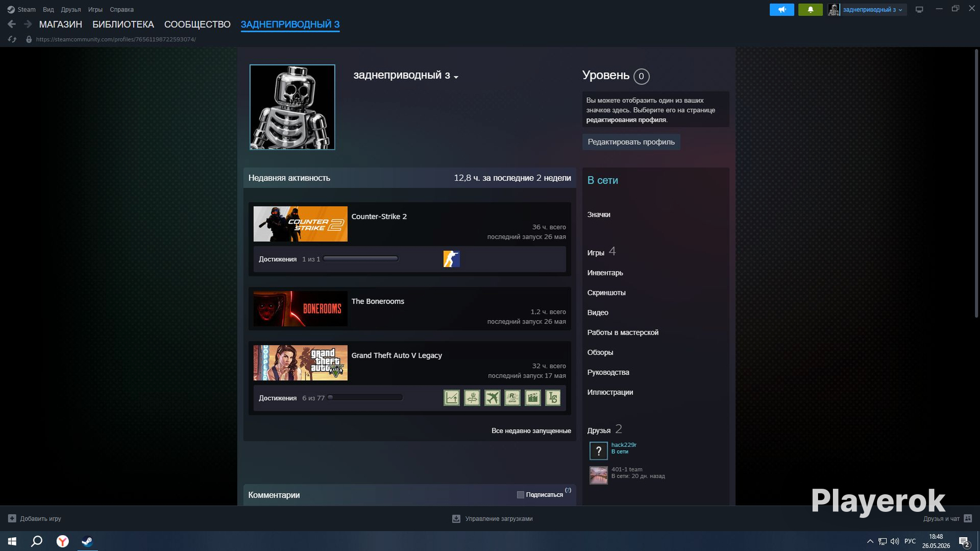The width and height of the screenshot is (980, 551).
Task: Open the Справка menu
Action: pos(122,9)
